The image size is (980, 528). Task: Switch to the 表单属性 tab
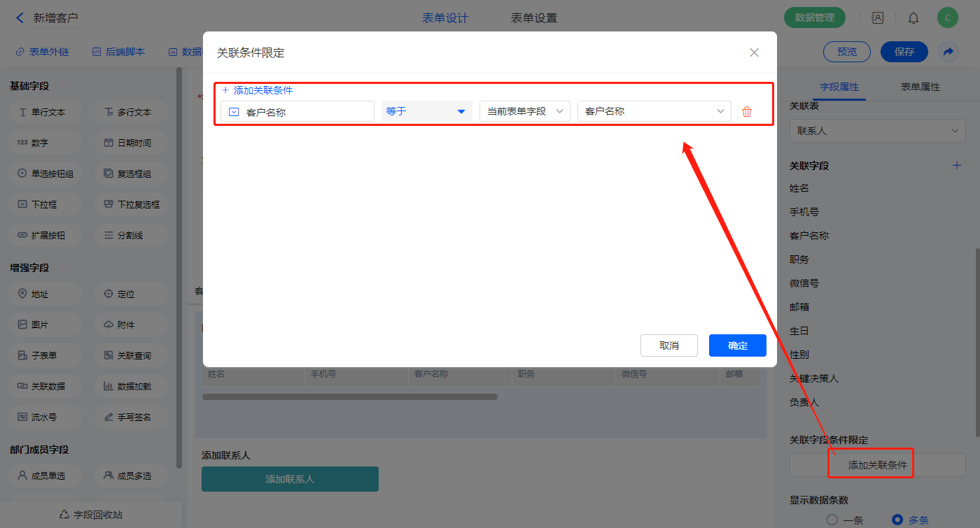coord(920,87)
